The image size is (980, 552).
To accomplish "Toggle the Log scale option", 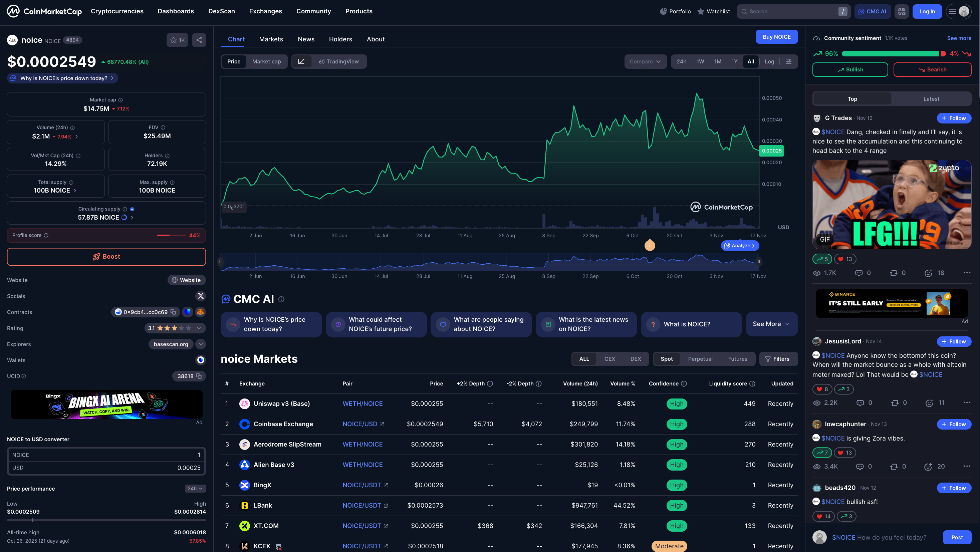I will pyautogui.click(x=769, y=62).
